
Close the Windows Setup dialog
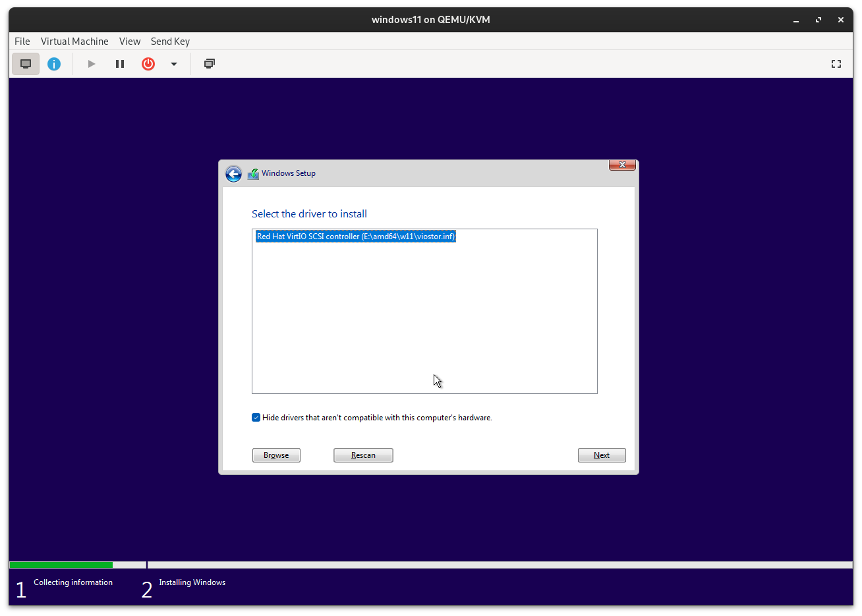(622, 165)
